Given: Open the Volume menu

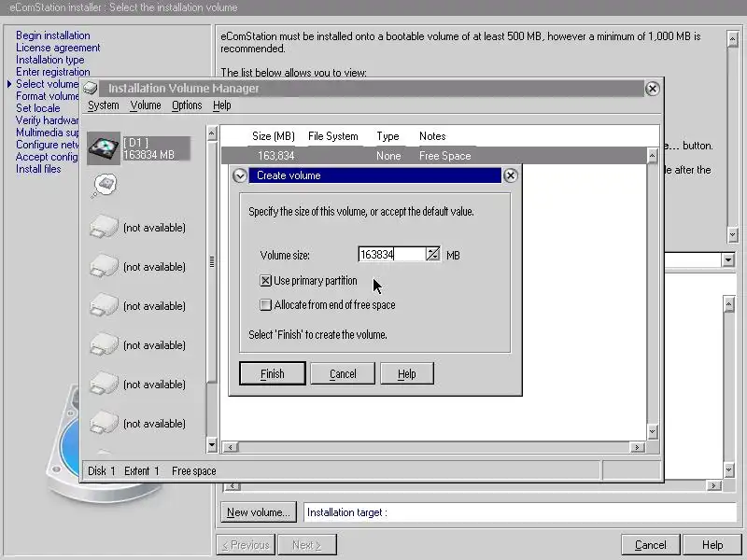Looking at the screenshot, I should 146,105.
